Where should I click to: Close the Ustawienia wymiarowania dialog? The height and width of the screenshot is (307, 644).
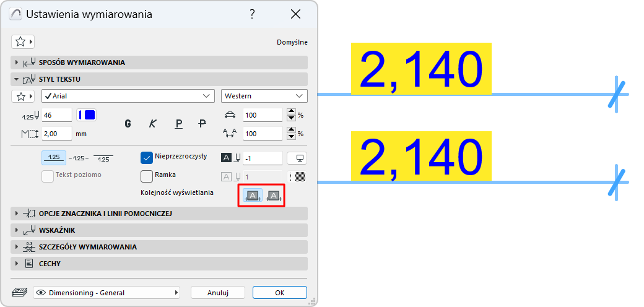(x=296, y=14)
